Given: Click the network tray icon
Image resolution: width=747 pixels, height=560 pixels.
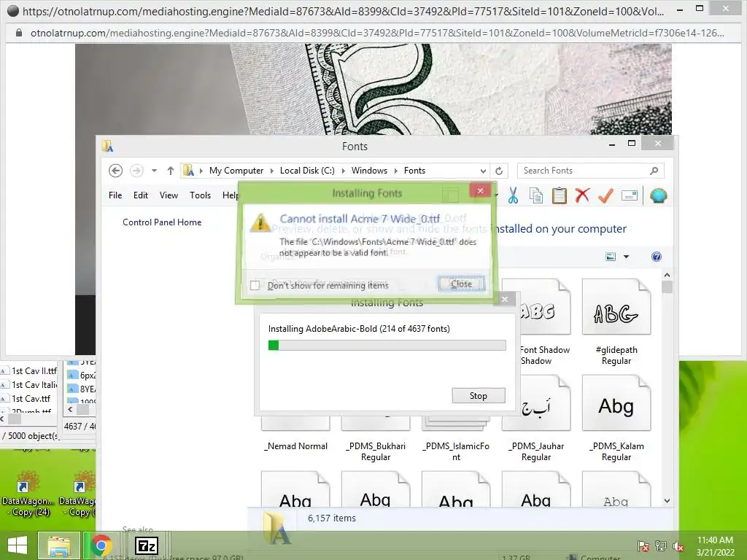Looking at the screenshot, I should (x=661, y=546).
